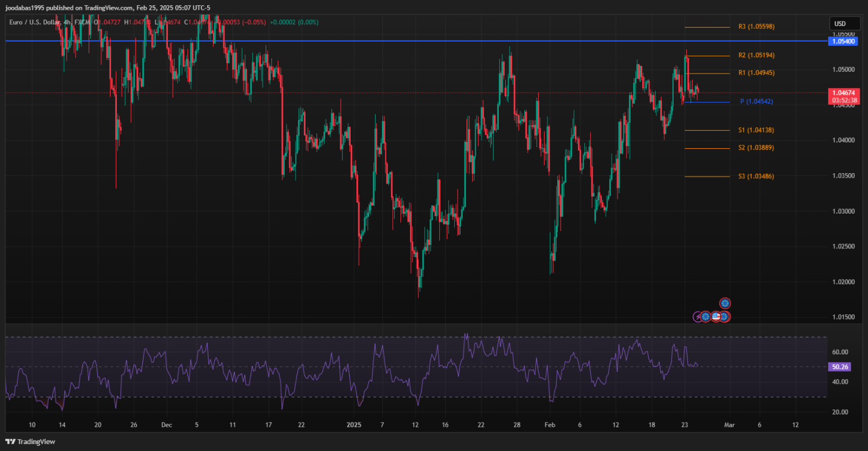The width and height of the screenshot is (868, 451).
Task: Select pivot label S1 (1.04138)
Action: 756,130
